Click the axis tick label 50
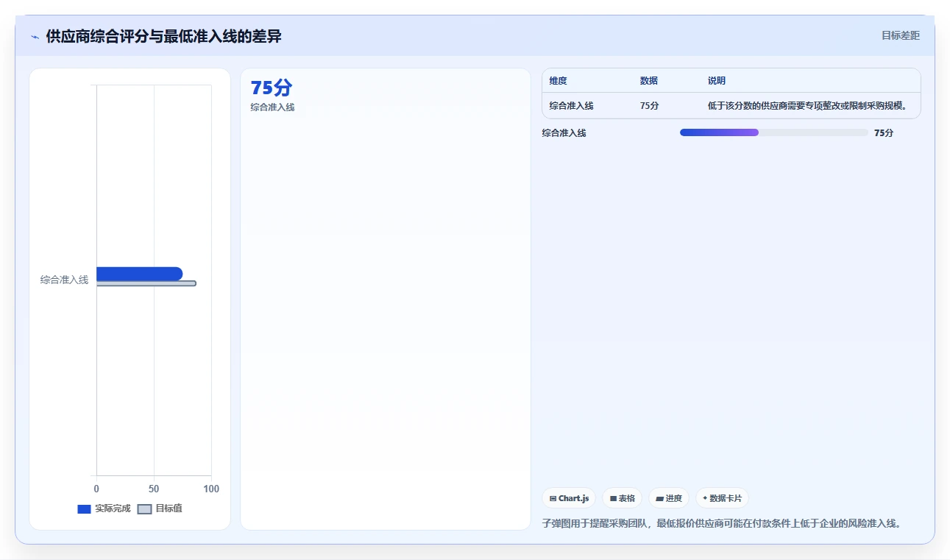Screen dimensions: 950x560 (x=154, y=489)
